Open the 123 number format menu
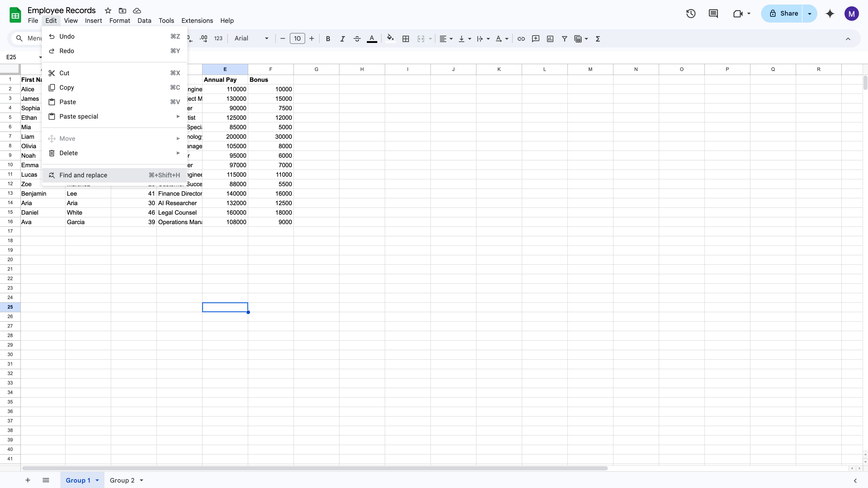 click(218, 39)
